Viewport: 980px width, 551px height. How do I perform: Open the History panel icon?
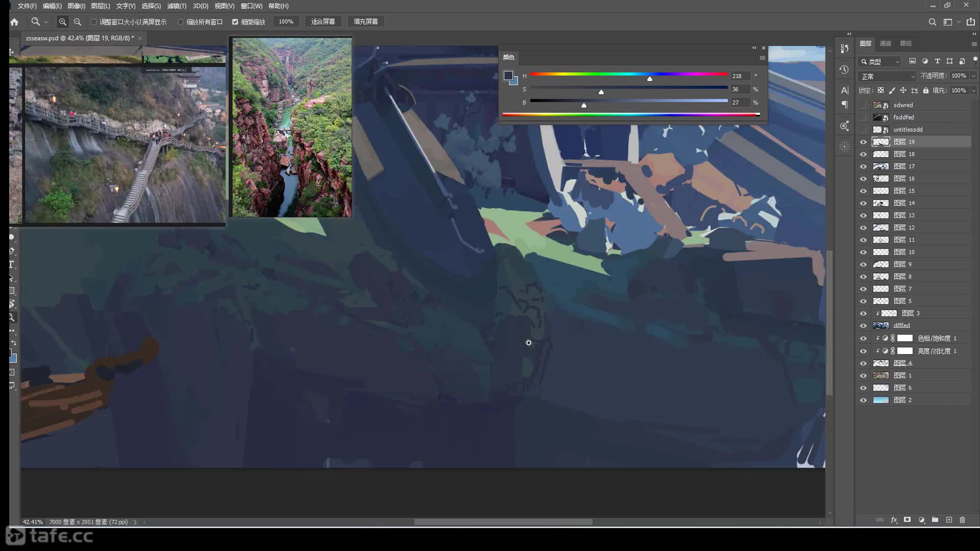click(x=844, y=69)
